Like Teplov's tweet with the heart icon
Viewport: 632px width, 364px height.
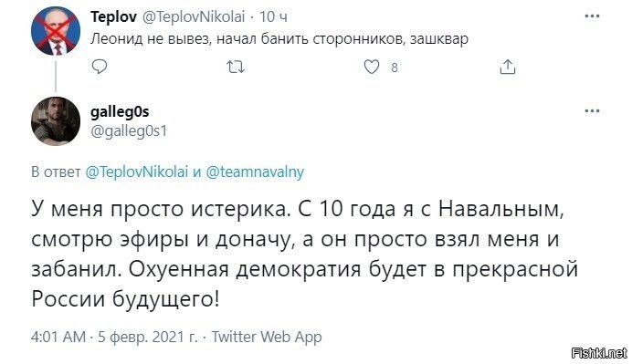(372, 67)
